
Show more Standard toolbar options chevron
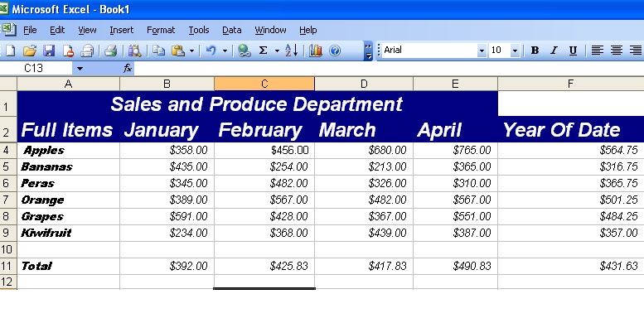point(368,51)
